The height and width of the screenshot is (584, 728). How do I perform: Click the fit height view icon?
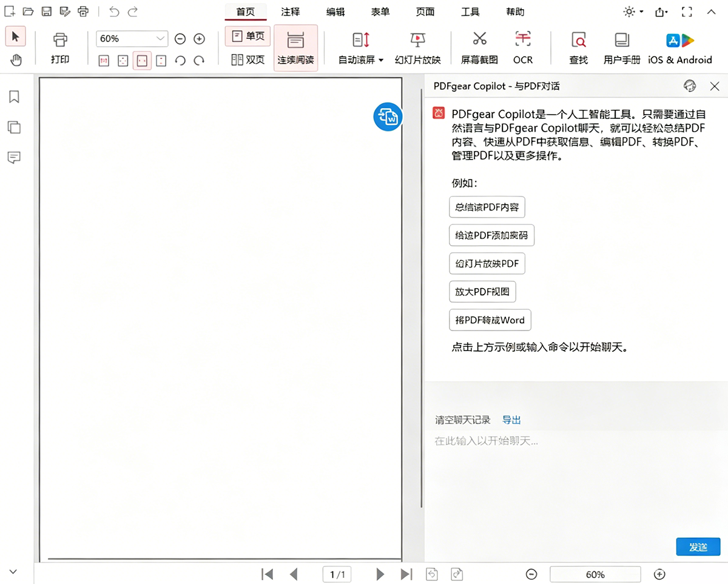(x=161, y=61)
